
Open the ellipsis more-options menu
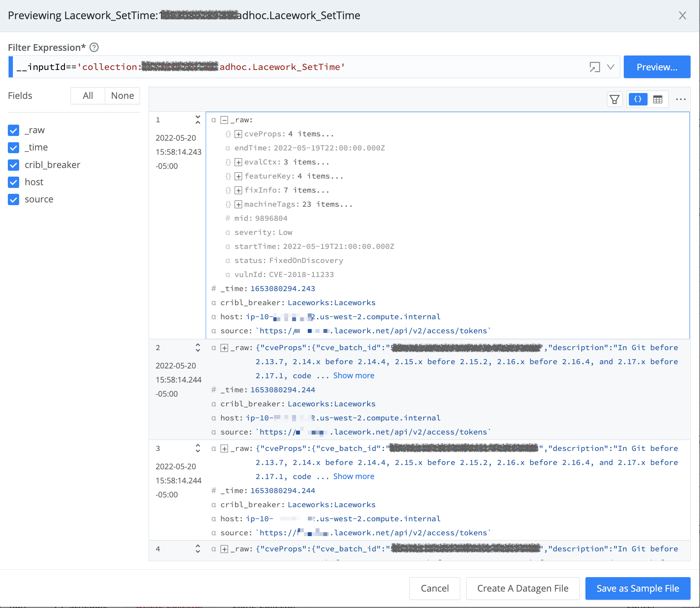680,99
